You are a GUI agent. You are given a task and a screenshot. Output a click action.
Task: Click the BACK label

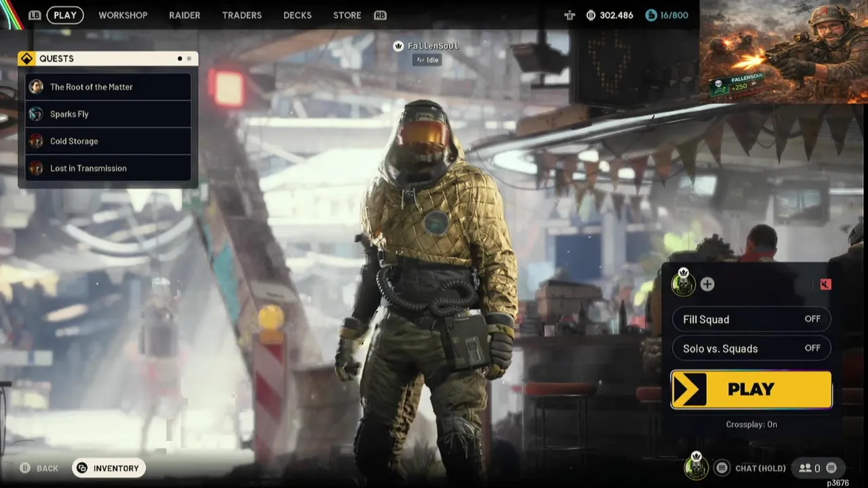pyautogui.click(x=47, y=468)
